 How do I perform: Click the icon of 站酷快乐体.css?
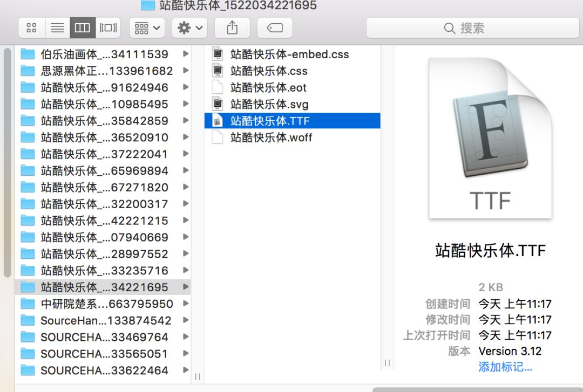point(218,71)
